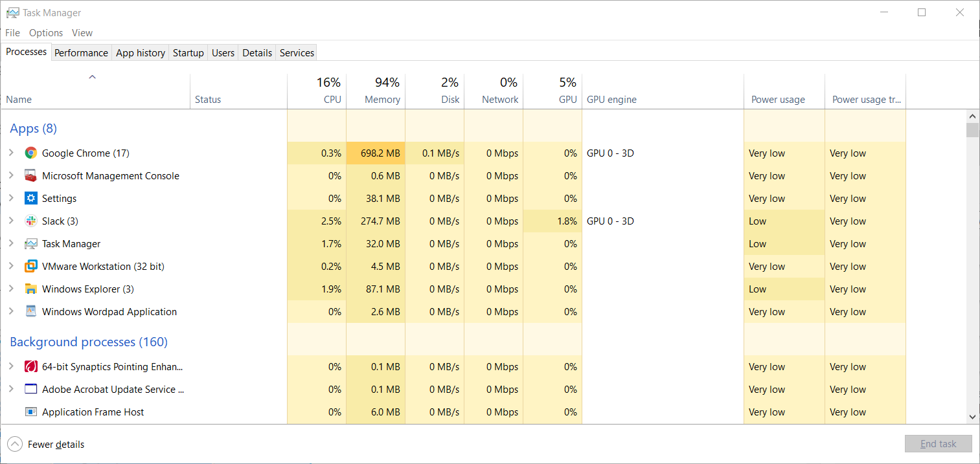Click the VMware Workstation icon
This screenshot has width=980, height=464.
point(30,267)
